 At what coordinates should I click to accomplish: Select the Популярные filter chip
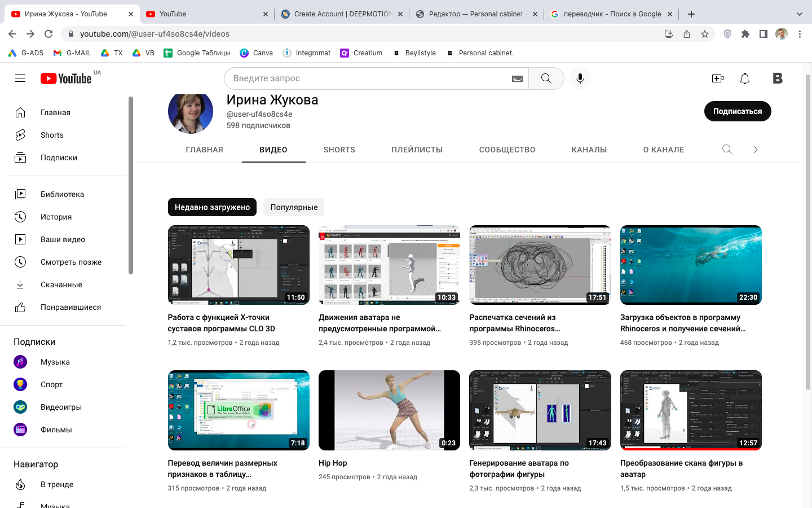(294, 207)
